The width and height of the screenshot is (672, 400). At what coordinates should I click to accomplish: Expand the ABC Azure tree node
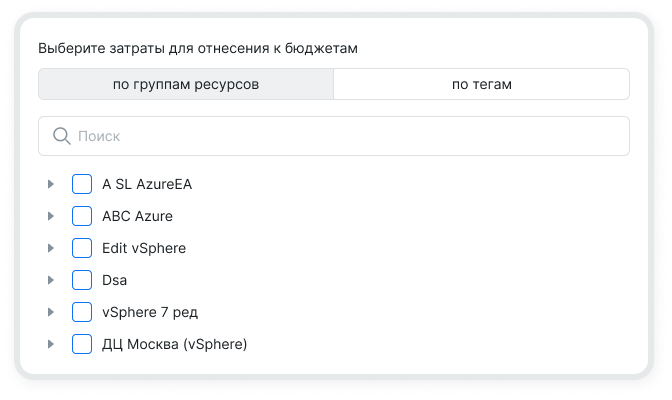tap(50, 216)
